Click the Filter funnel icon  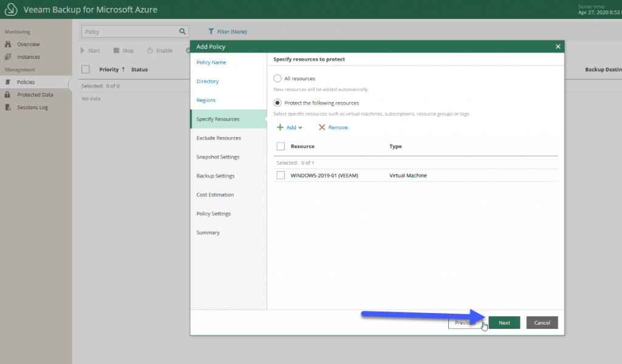coord(211,32)
